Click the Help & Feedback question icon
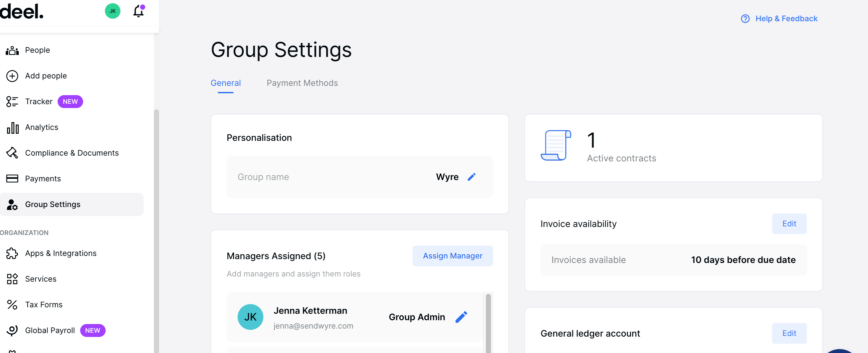This screenshot has width=868, height=353. coord(745,19)
